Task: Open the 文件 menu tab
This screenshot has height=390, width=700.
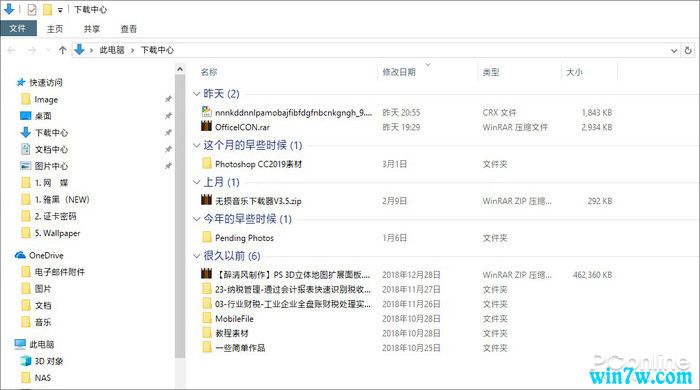Action: click(x=18, y=29)
